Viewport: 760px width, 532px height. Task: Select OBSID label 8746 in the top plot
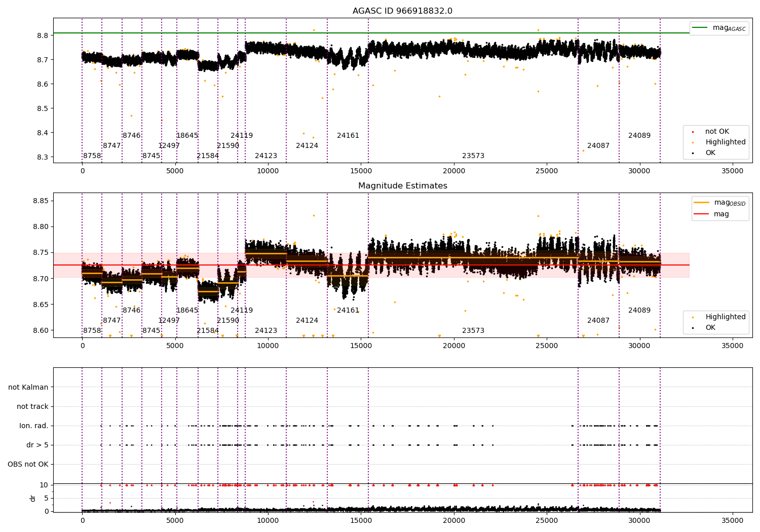132,136
